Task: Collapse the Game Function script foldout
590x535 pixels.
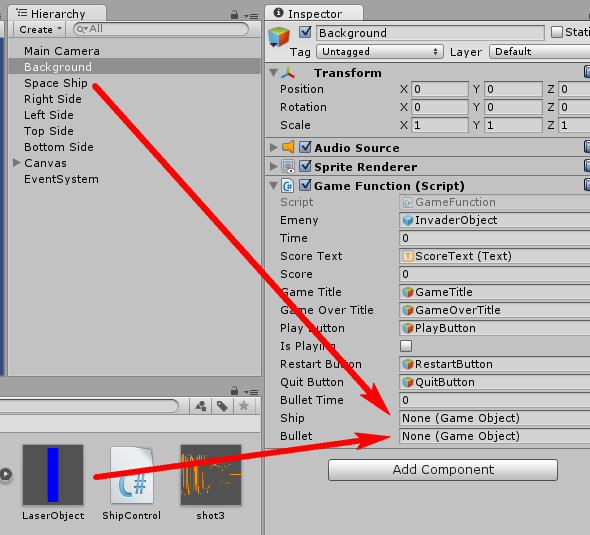Action: click(x=274, y=185)
